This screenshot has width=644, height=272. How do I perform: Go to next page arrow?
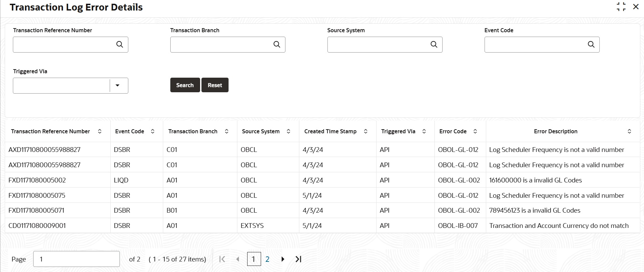(283, 259)
